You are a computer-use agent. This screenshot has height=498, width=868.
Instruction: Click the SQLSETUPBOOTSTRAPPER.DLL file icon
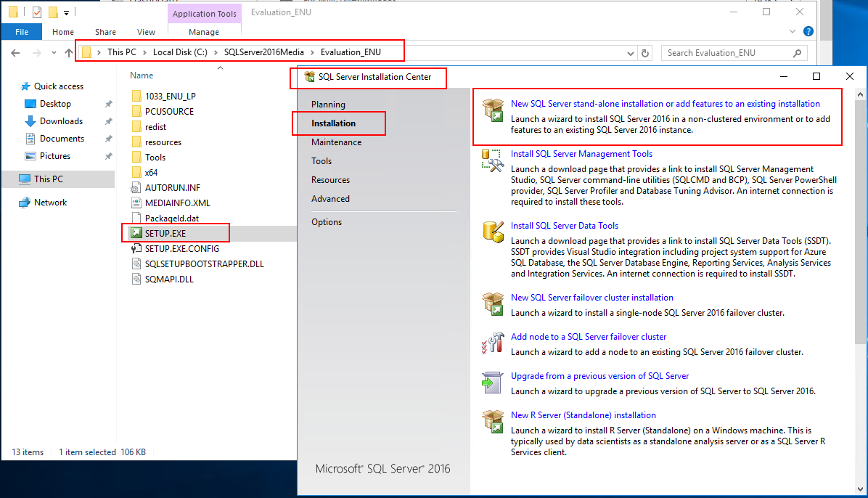pyautogui.click(x=136, y=264)
